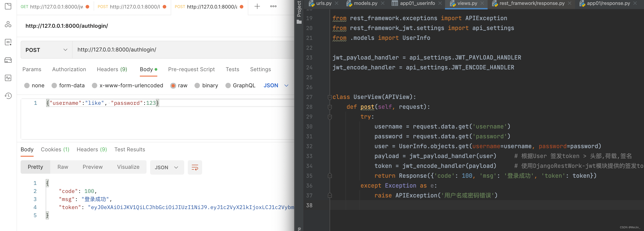Switch to the request Body tab
Image resolution: width=644 pixels, height=231 pixels.
[x=149, y=69]
